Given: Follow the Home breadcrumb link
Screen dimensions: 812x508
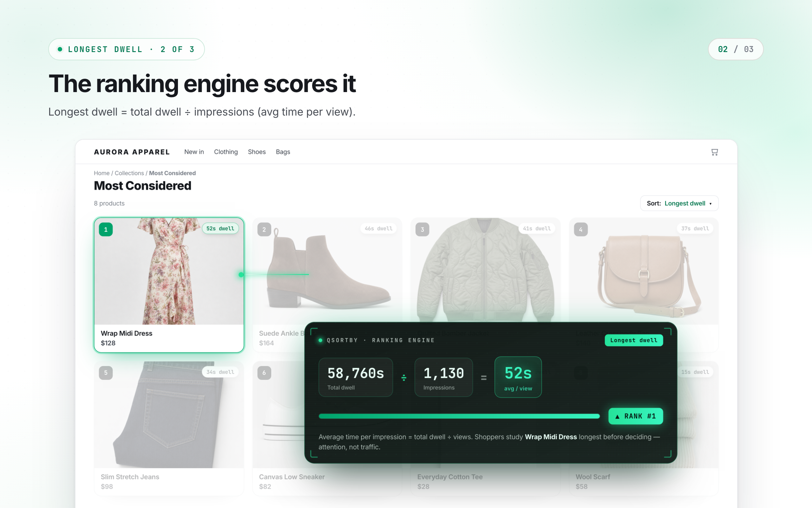Looking at the screenshot, I should pos(102,173).
